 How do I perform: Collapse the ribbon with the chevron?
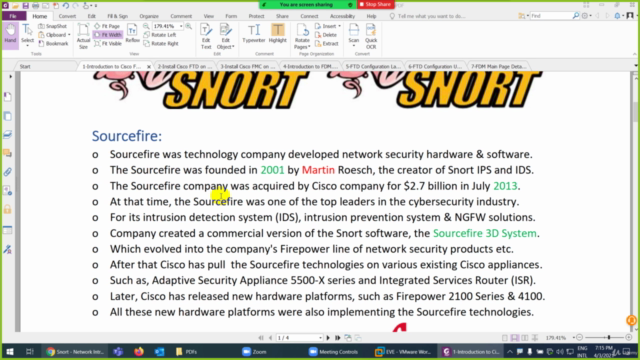click(634, 54)
